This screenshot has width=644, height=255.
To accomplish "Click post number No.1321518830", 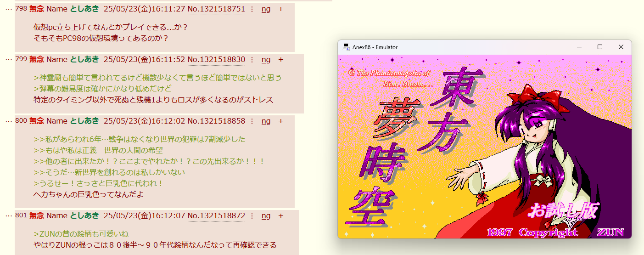I will (x=216, y=60).
